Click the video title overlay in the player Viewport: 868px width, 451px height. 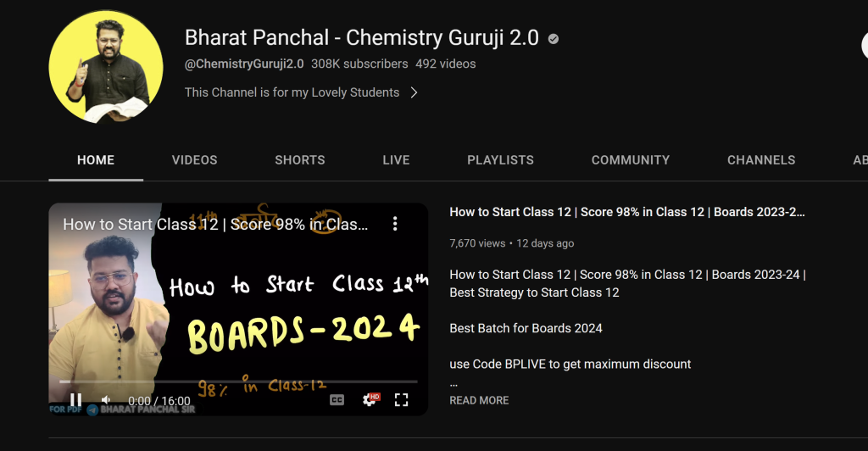[215, 224]
